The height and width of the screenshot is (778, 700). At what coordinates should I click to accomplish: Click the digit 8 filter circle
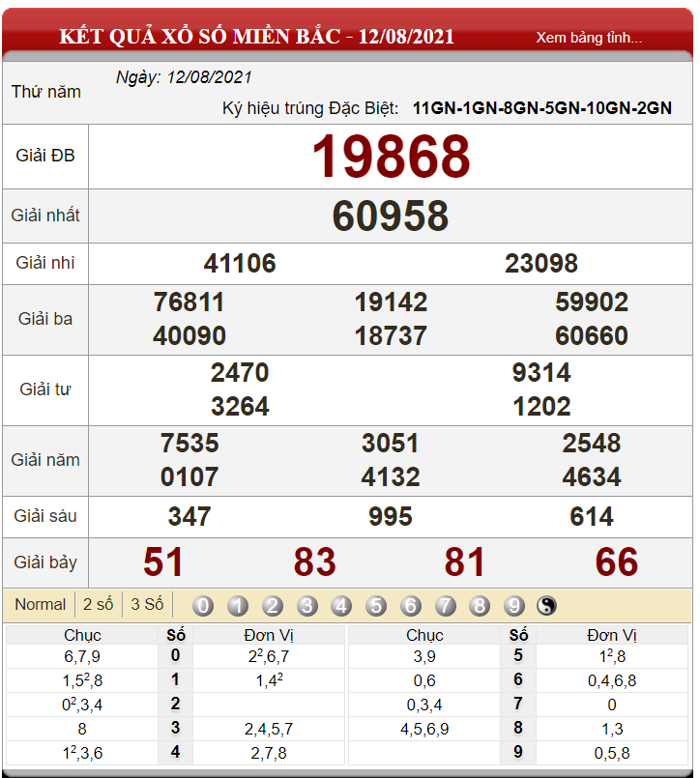480,606
